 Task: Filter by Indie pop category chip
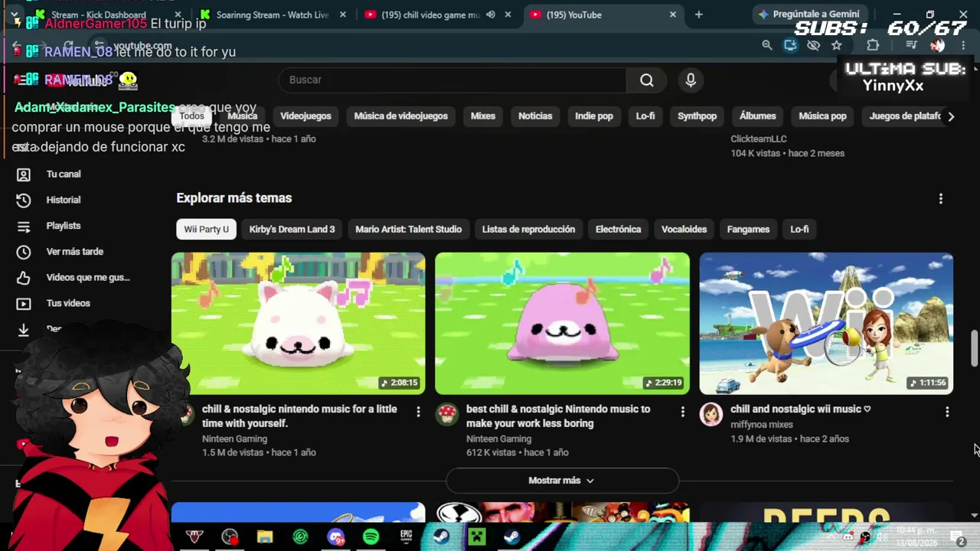tap(594, 116)
